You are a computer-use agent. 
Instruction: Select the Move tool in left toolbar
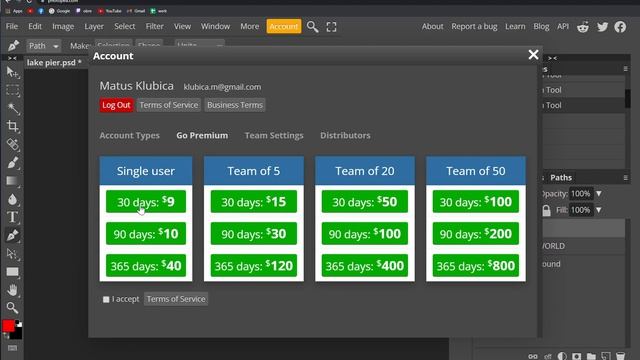pyautogui.click(x=12, y=73)
